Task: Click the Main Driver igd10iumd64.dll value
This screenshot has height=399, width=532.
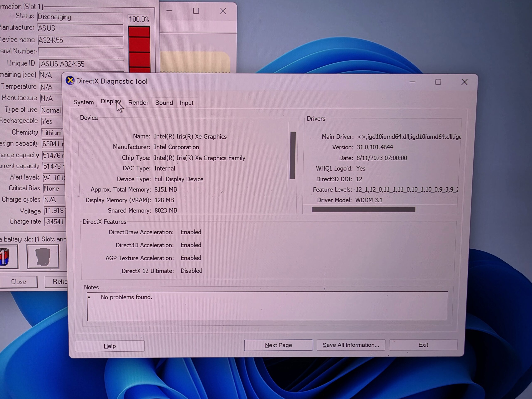Action: (x=409, y=137)
